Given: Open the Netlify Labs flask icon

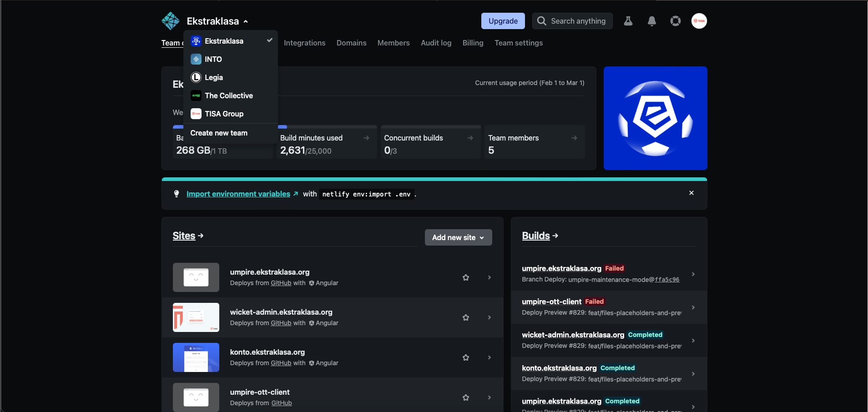Looking at the screenshot, I should tap(628, 21).
